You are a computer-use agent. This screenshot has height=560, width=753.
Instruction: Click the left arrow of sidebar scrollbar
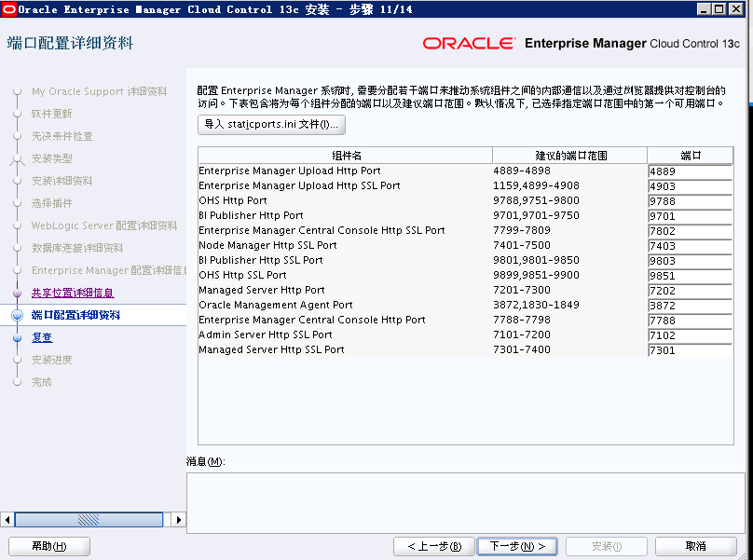coord(7,520)
